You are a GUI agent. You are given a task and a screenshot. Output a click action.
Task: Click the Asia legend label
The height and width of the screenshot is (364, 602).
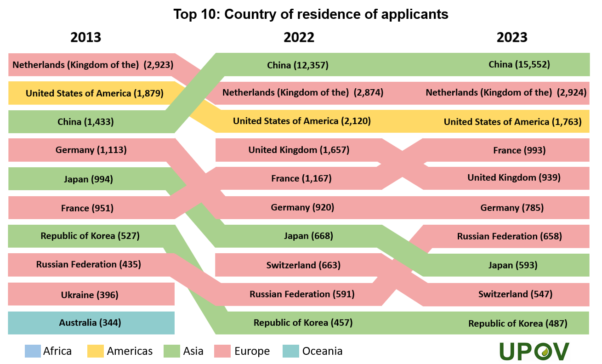coord(193,351)
